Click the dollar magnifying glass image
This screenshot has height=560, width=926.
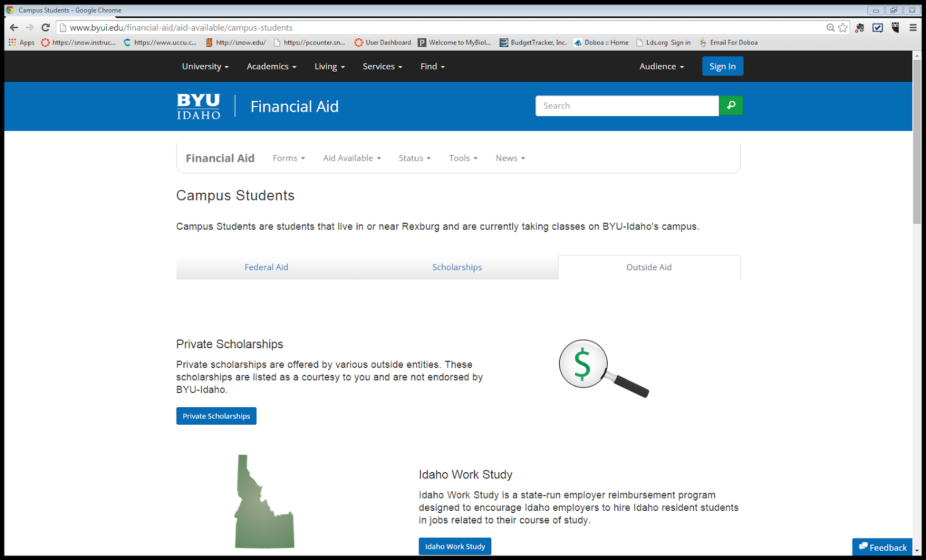pyautogui.click(x=604, y=369)
